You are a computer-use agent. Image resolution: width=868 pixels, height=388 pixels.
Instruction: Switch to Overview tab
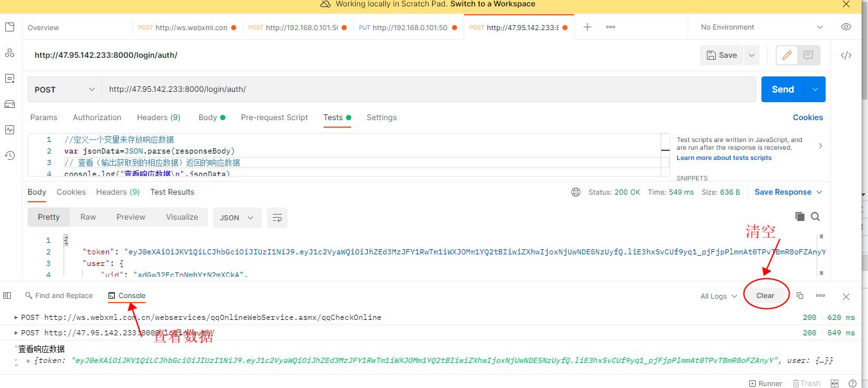pos(43,28)
